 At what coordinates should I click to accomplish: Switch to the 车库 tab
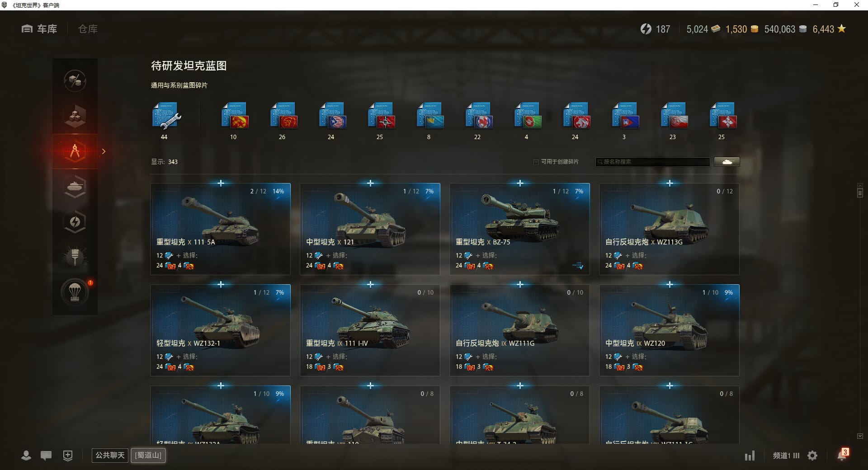tap(39, 29)
